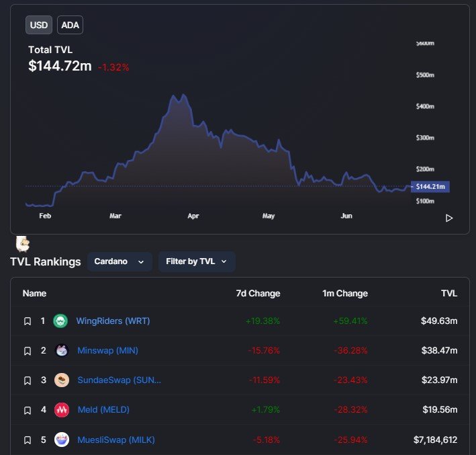Click the Minswap cat logo icon

click(x=62, y=350)
